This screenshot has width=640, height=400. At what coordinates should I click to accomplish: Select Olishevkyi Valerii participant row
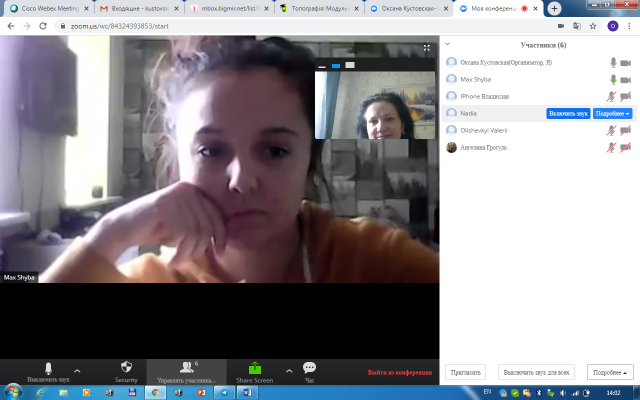click(x=539, y=131)
